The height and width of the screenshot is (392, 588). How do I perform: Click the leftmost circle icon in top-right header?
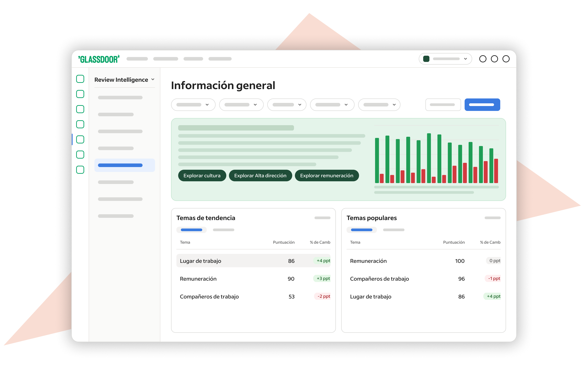pyautogui.click(x=483, y=59)
